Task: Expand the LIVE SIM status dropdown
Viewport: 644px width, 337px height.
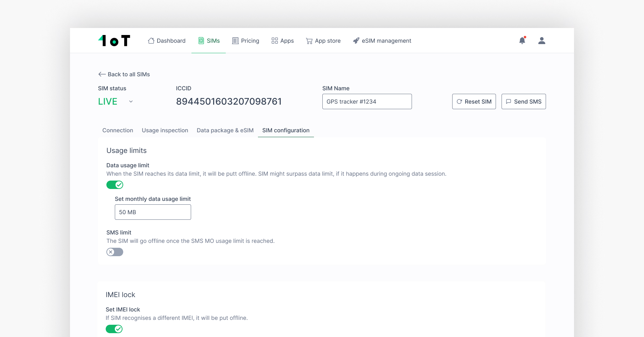Action: click(131, 101)
